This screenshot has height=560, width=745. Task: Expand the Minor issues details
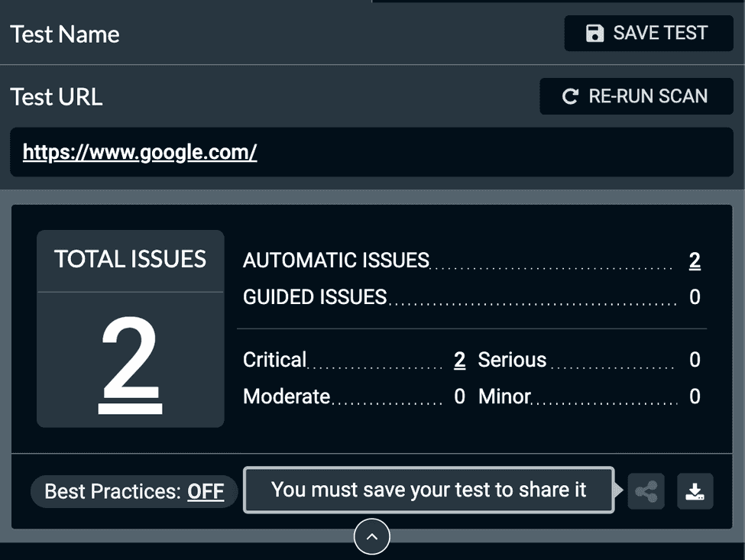pyautogui.click(x=694, y=397)
